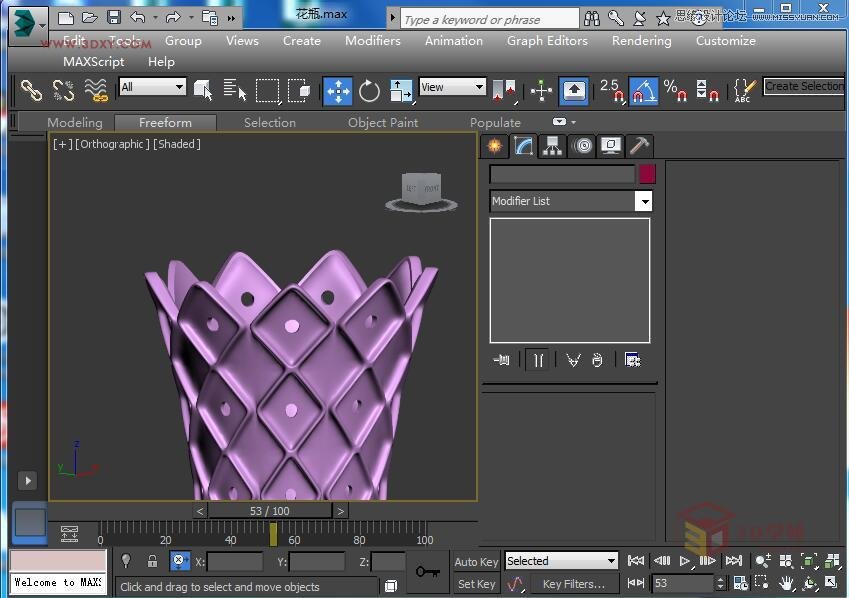Toggle Auto Key animation mode
The height and width of the screenshot is (598, 849).
tap(476, 561)
